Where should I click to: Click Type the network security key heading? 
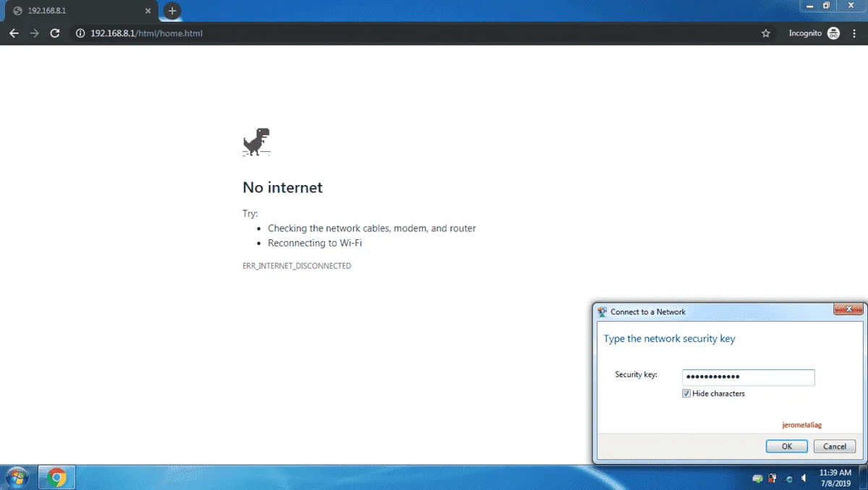669,339
